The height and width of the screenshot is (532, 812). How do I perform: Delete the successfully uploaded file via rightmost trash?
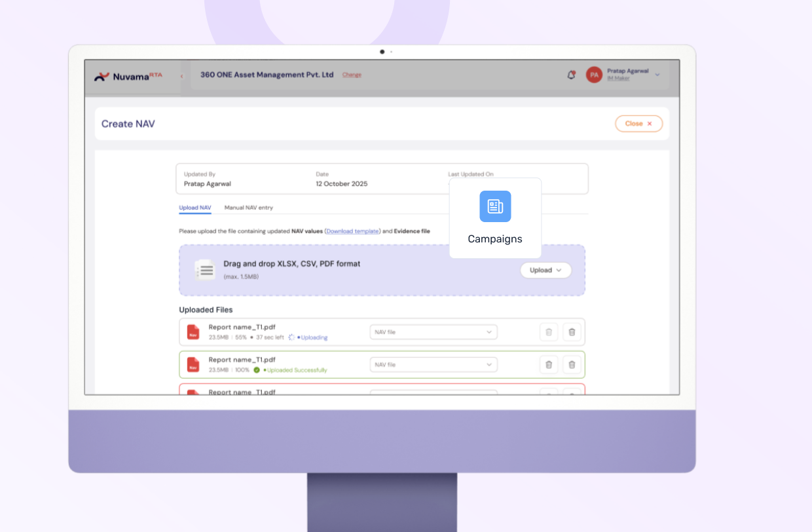coord(572,364)
